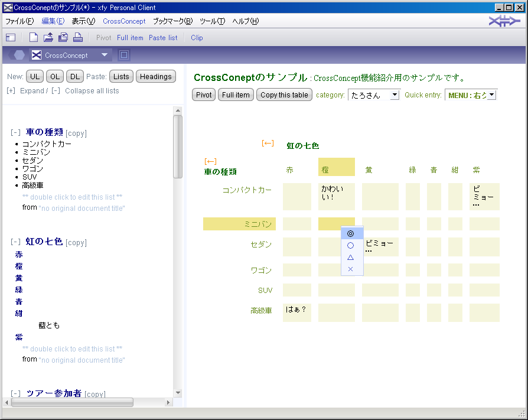Paste as Headings button
This screenshot has width=528, height=420.
pyautogui.click(x=156, y=76)
